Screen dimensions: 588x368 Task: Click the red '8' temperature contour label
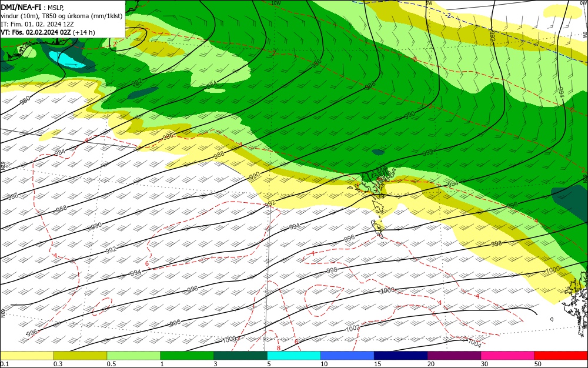tap(279, 348)
